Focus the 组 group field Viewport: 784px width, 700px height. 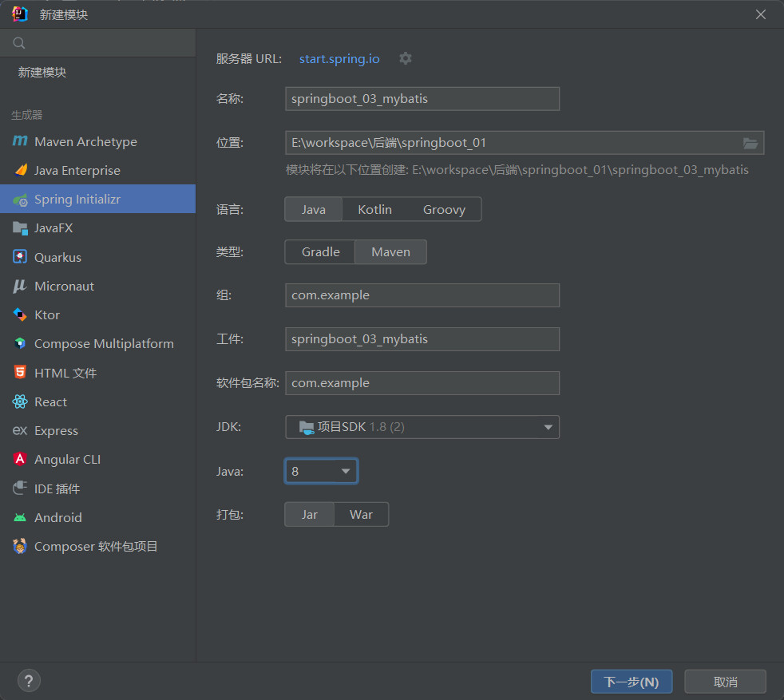coord(422,295)
